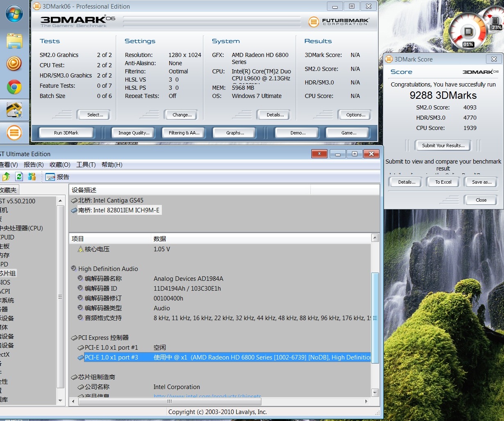This screenshot has width=504, height=421.
Task: Click the 项目 column header
Action: click(110, 239)
